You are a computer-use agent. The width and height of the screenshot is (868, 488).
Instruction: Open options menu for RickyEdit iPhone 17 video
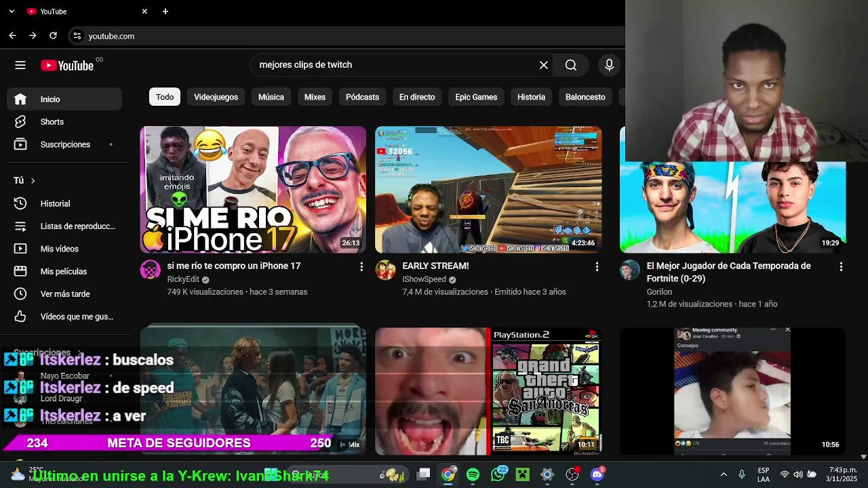pos(361,267)
